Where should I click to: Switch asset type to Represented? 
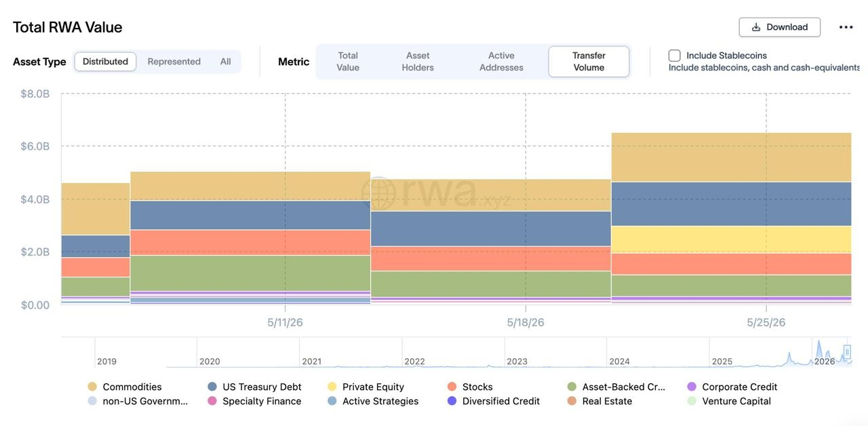pyautogui.click(x=174, y=62)
